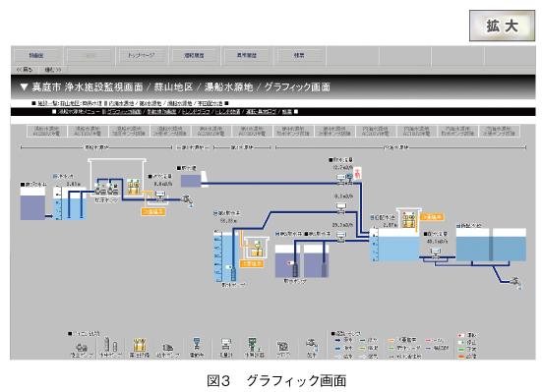
Task: Go back with the <<戻る button
Action: pos(25,70)
